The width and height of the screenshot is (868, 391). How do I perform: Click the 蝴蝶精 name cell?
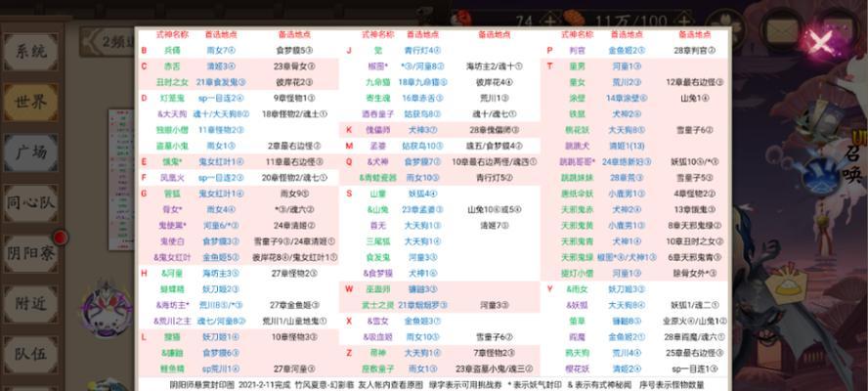tap(172, 289)
